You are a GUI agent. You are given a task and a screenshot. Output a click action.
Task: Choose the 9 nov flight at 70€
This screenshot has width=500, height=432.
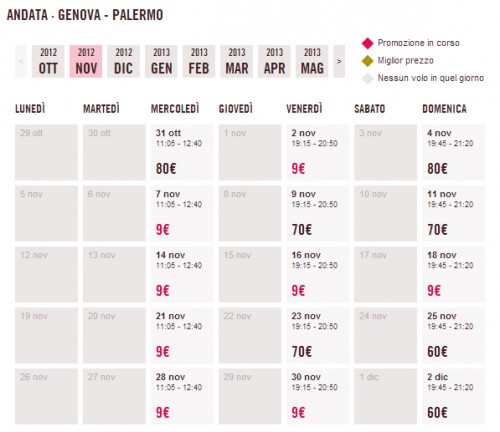click(317, 213)
